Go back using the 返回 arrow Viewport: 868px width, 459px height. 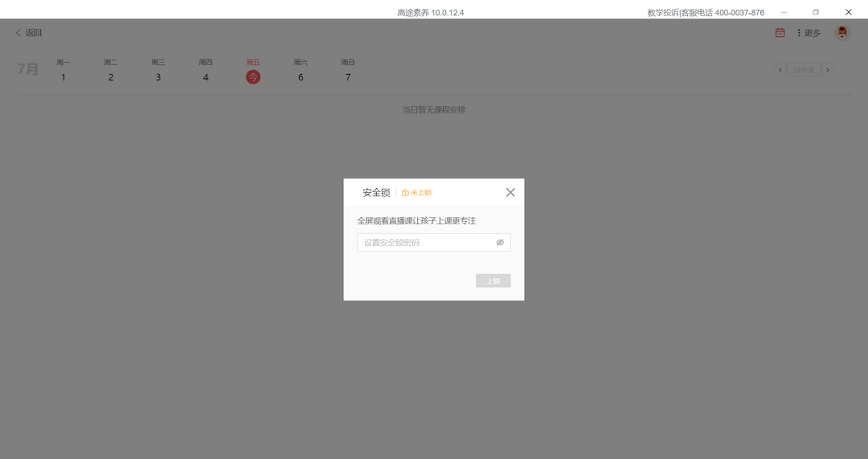click(x=28, y=33)
